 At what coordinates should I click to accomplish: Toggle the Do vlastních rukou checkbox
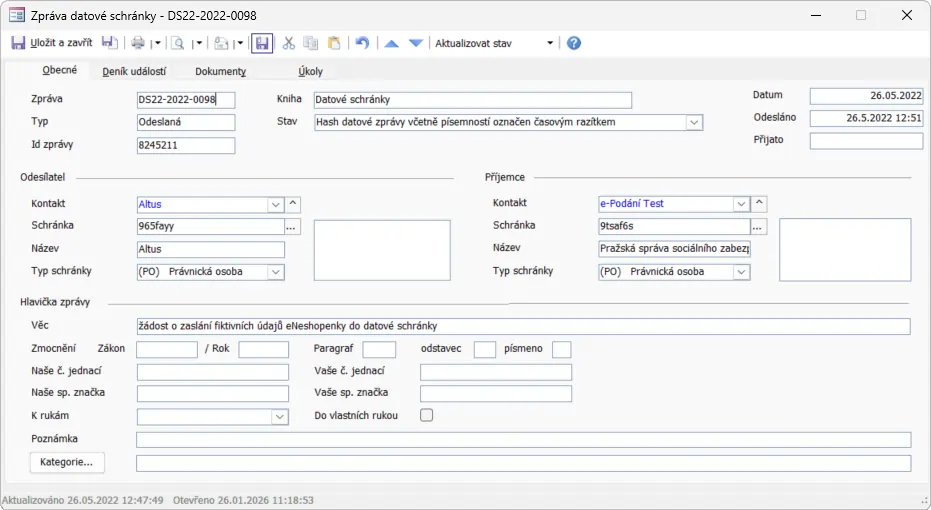pos(427,415)
